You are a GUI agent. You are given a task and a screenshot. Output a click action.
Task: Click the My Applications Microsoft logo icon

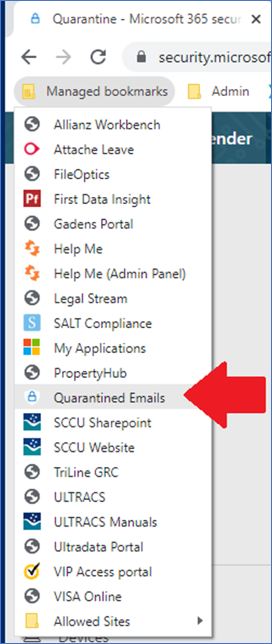point(32,348)
